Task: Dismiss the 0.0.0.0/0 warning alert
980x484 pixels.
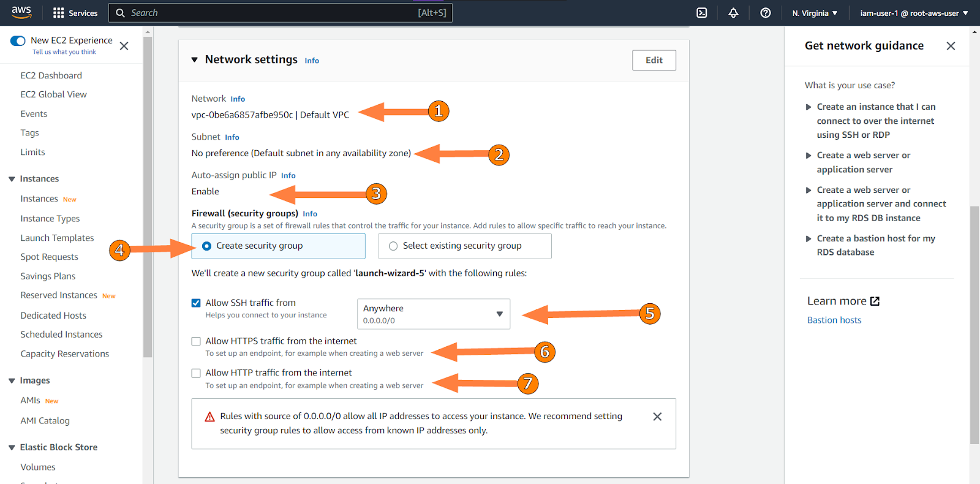Action: (x=657, y=417)
